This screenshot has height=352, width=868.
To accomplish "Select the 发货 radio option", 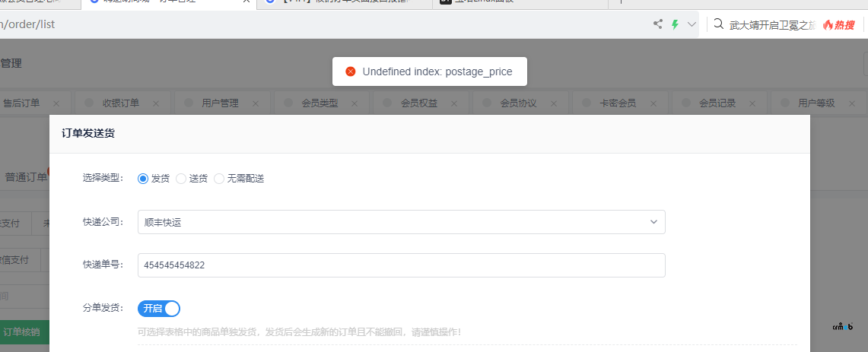I will click(x=143, y=179).
